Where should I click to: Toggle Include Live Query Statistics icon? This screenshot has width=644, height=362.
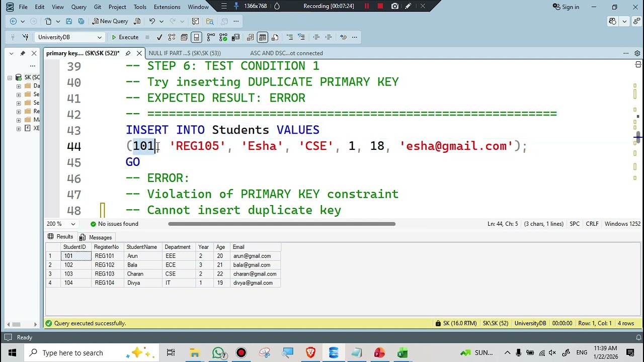tap(223, 37)
